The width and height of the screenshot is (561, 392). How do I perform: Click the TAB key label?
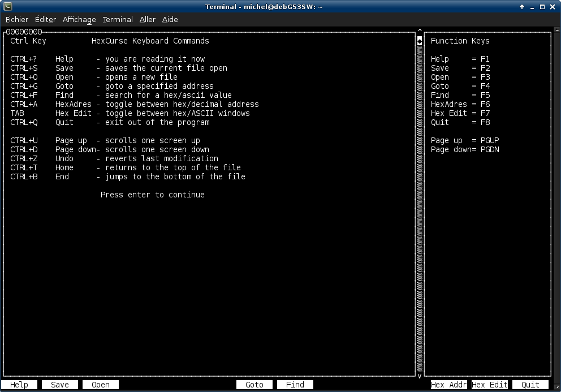[x=17, y=113]
